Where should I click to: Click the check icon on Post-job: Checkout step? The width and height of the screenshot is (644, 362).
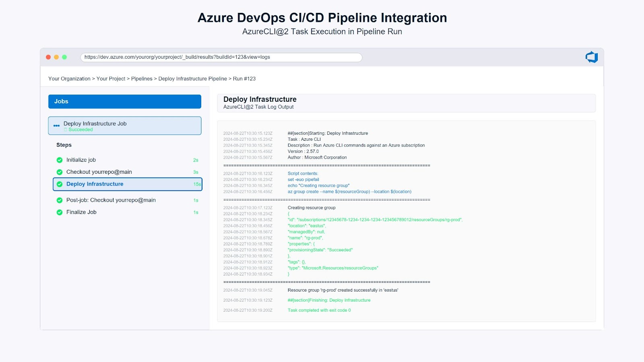point(59,200)
